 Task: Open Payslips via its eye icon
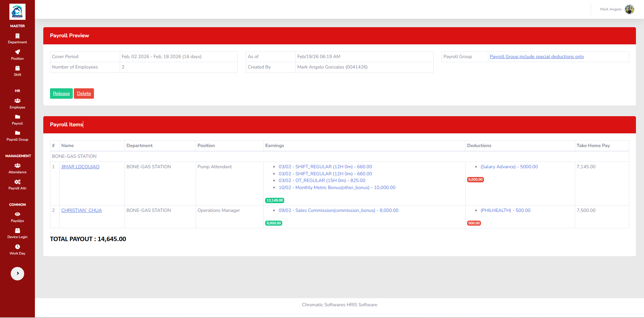17,214
